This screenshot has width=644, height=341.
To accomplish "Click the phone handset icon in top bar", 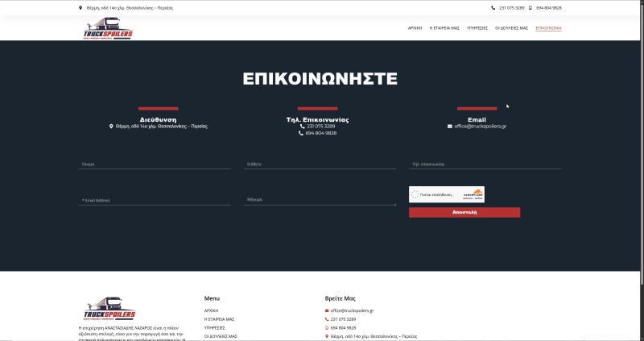I will pyautogui.click(x=493, y=8).
